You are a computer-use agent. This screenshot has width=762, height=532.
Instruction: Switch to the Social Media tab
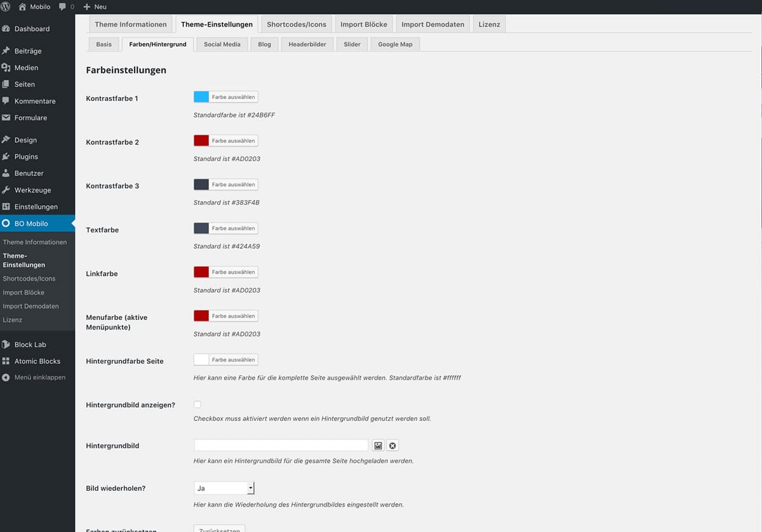coord(222,44)
